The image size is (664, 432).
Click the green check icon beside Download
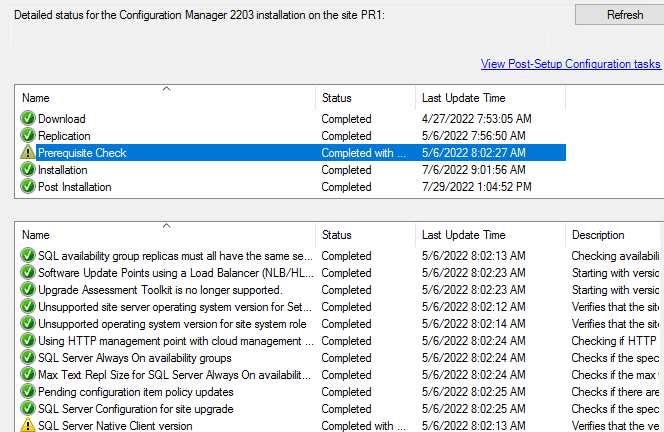[28, 119]
